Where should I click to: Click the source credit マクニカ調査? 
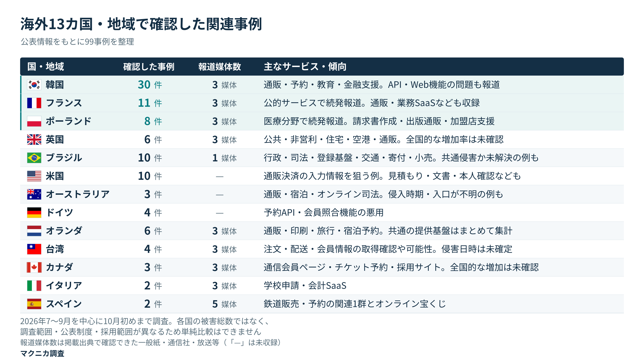(x=42, y=353)
